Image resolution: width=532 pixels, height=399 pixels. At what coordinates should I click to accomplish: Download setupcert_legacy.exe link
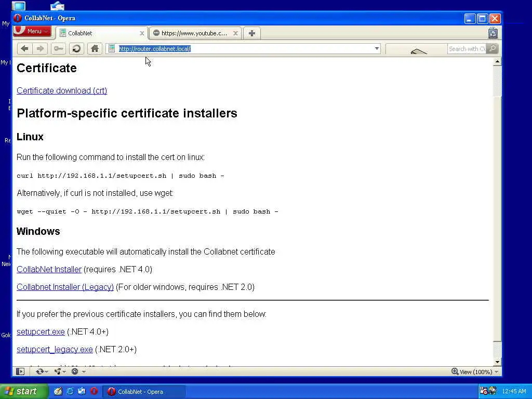[x=55, y=350]
